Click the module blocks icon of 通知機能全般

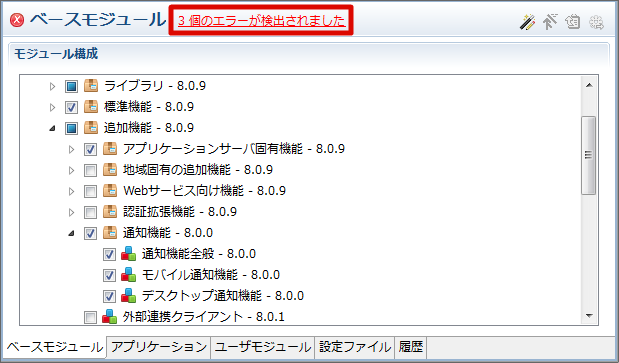(x=129, y=254)
